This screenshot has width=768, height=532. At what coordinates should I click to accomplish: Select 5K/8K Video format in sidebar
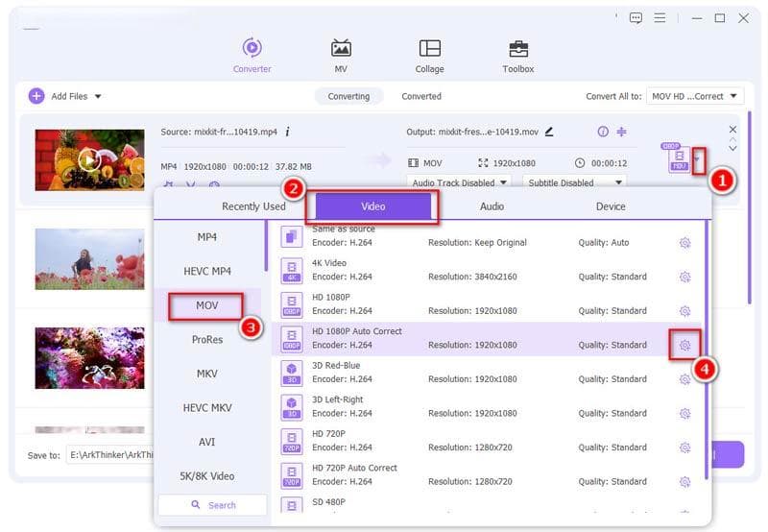(x=207, y=476)
